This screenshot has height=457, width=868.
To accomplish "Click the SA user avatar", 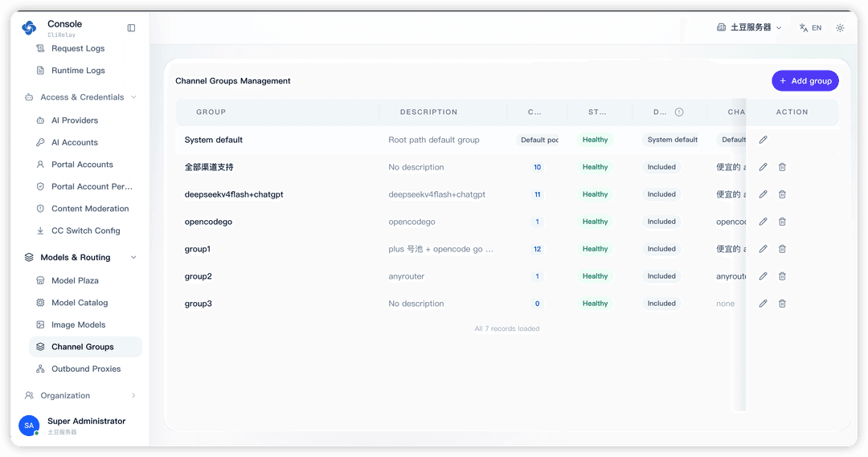I will (29, 426).
